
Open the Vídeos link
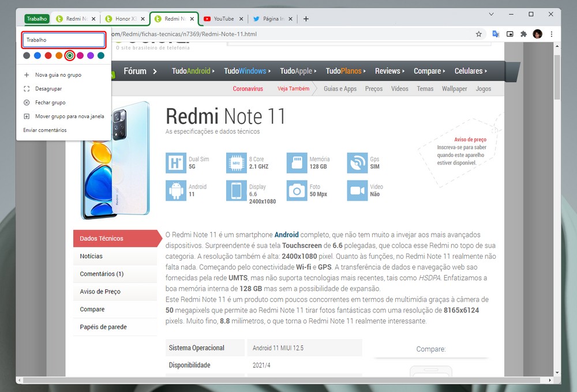pos(400,89)
